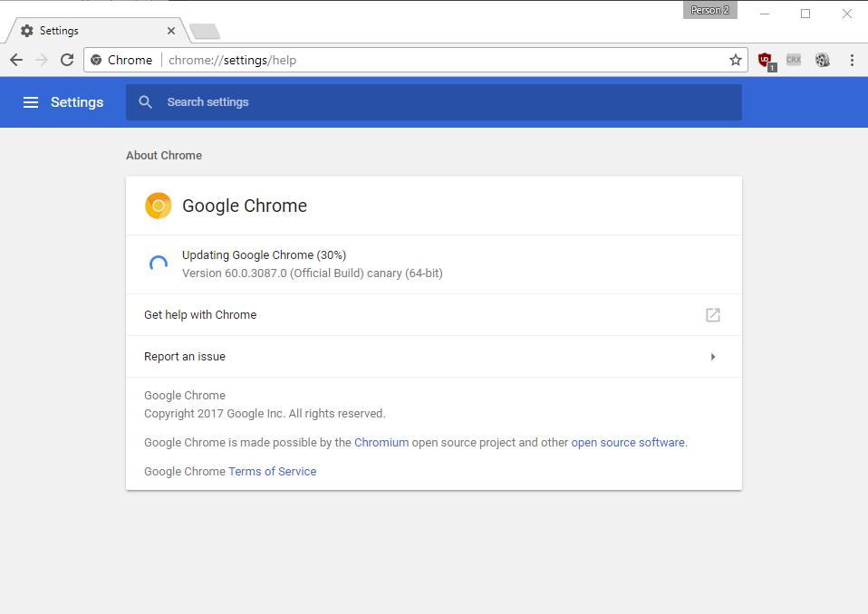View Google Chrome Terms of Service

(x=272, y=471)
